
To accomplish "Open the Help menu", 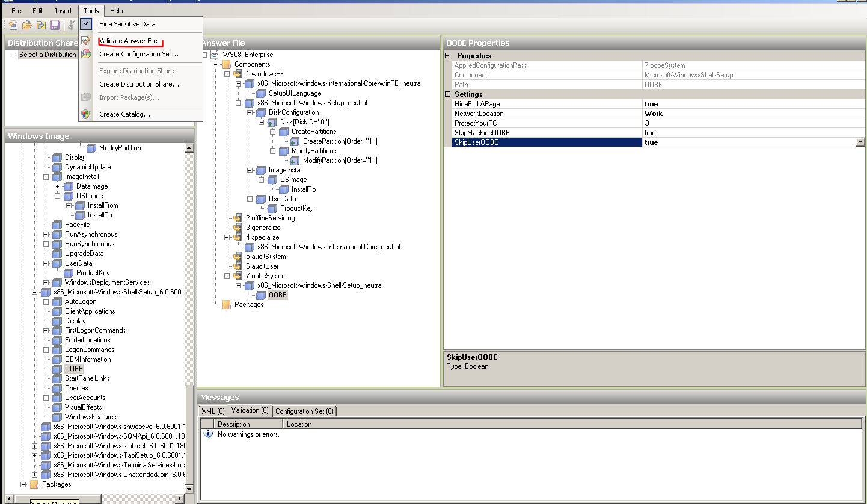I will click(x=117, y=11).
